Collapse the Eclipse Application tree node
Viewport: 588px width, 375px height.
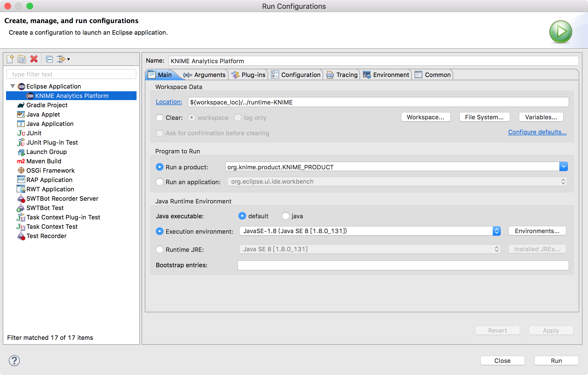[13, 86]
